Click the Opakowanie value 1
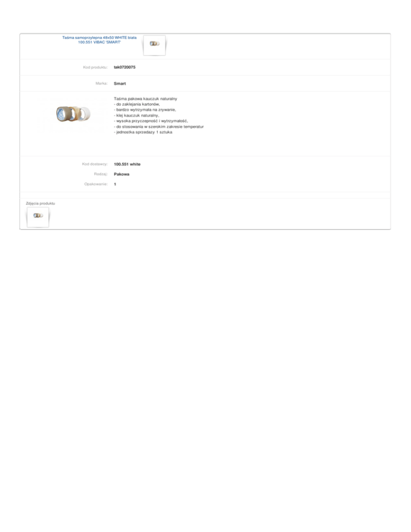411x532 pixels. pos(115,184)
